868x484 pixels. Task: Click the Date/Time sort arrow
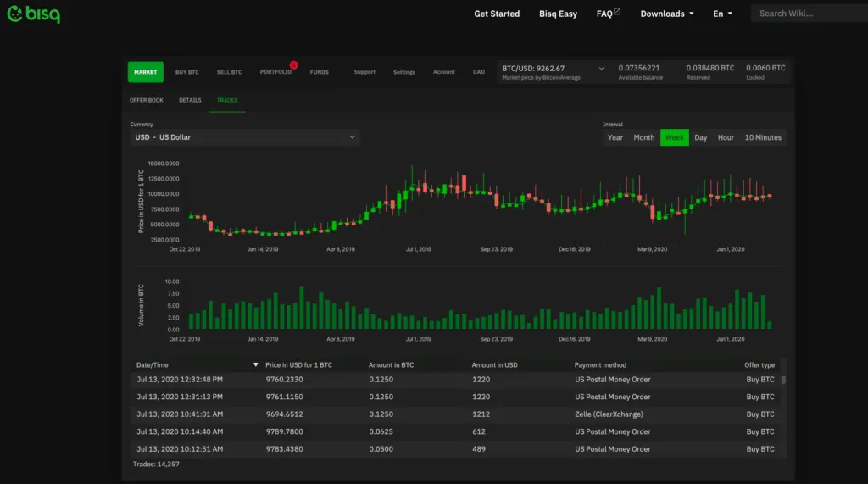coord(256,365)
